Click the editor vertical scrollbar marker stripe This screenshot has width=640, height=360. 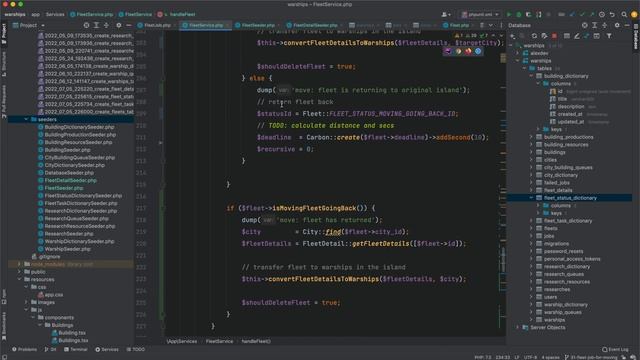tap(503, 184)
